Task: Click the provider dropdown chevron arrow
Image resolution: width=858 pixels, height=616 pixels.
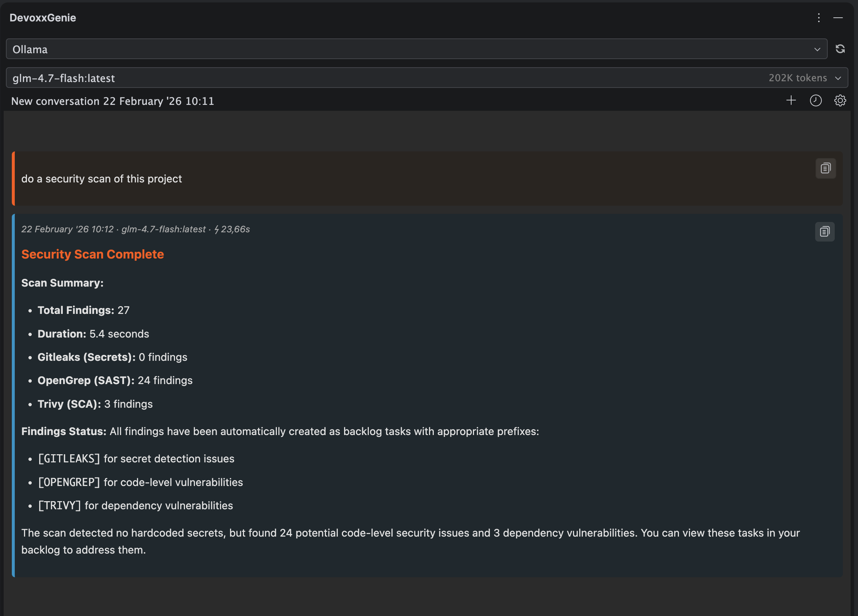Action: (817, 49)
